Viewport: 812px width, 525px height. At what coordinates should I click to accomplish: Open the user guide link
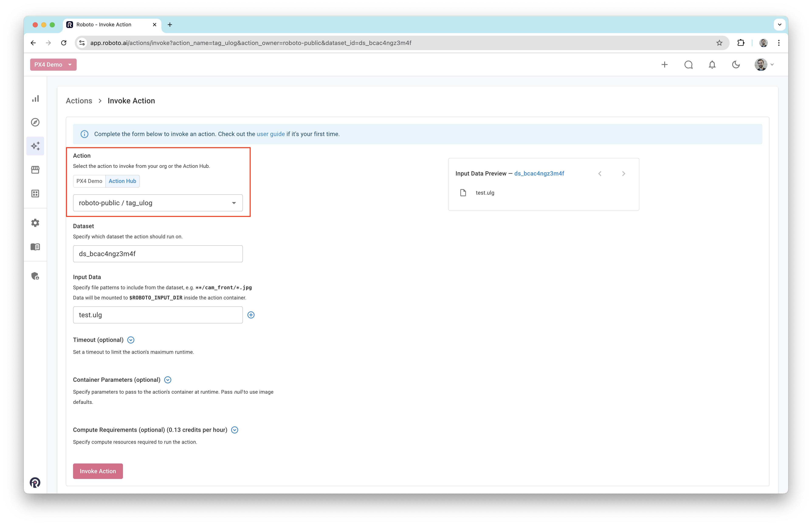pos(271,134)
